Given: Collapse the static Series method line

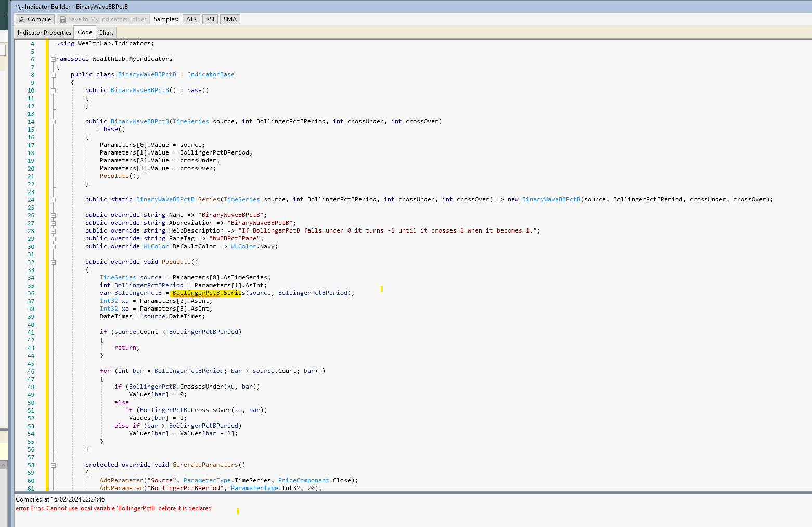Looking at the screenshot, I should tap(53, 200).
